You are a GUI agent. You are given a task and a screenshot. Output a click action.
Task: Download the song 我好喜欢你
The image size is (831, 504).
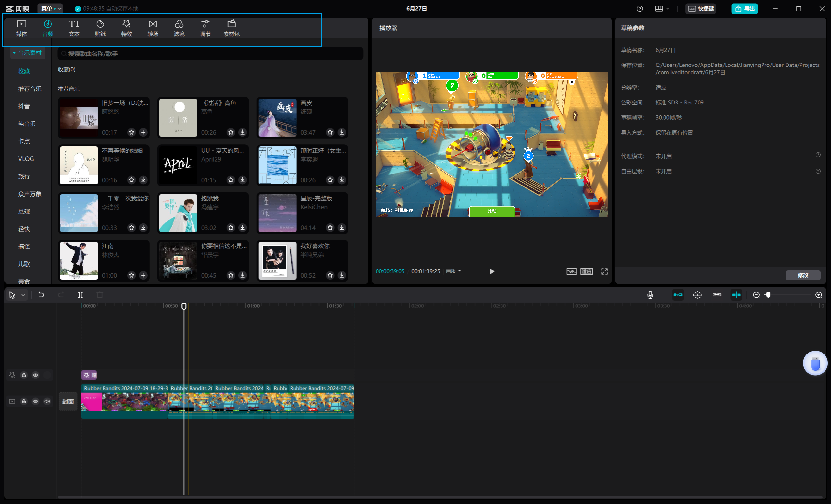(341, 275)
